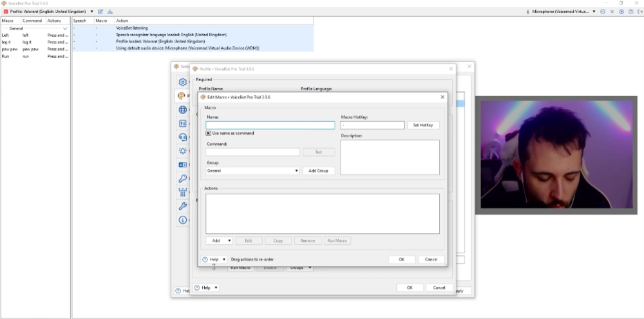
Task: Click into the macro Name field
Action: click(270, 125)
